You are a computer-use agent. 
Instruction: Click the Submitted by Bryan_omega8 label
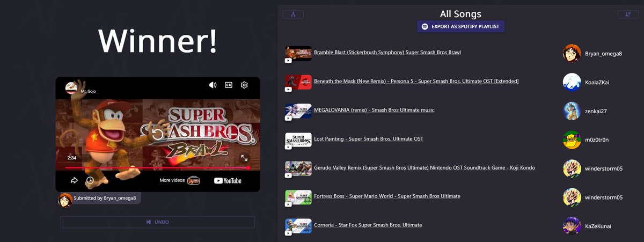coord(105,198)
